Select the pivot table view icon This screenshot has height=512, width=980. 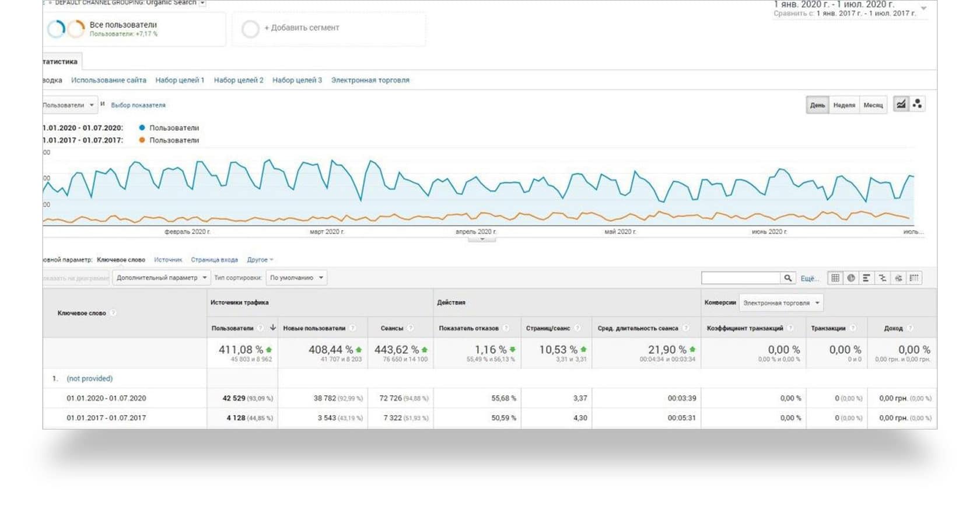pos(914,278)
